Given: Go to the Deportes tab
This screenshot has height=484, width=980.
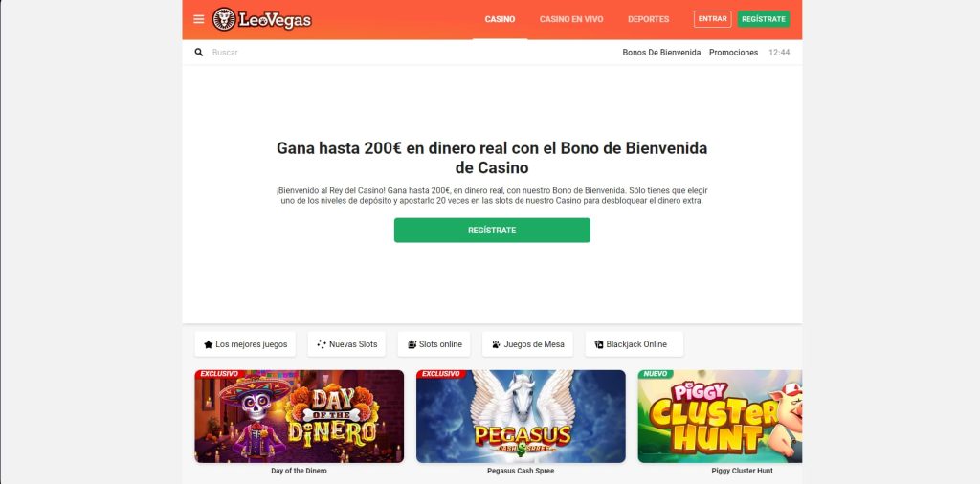Looking at the screenshot, I should [x=648, y=19].
